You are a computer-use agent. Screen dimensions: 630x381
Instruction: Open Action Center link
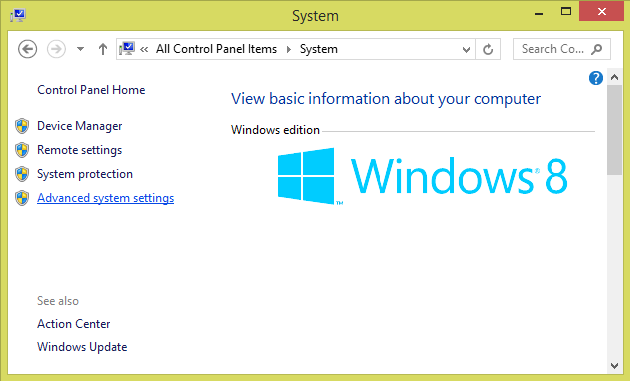click(x=74, y=324)
